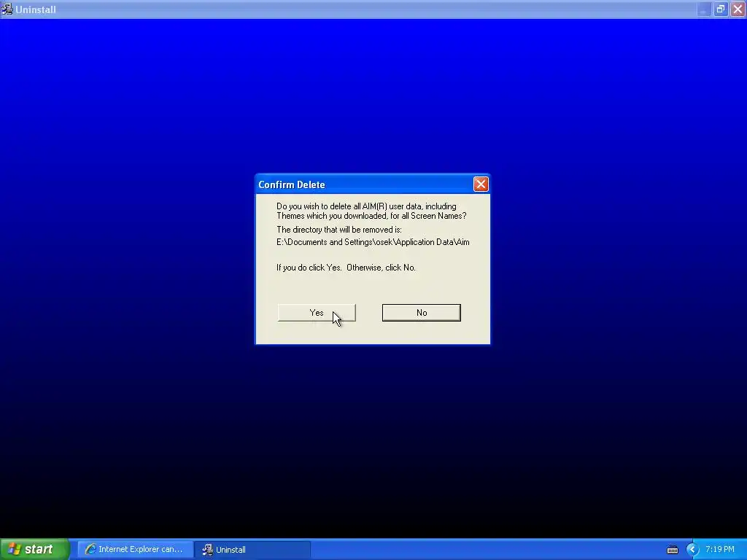This screenshot has width=747, height=560.
Task: Click the Uninstall window title icon
Action: point(7,9)
